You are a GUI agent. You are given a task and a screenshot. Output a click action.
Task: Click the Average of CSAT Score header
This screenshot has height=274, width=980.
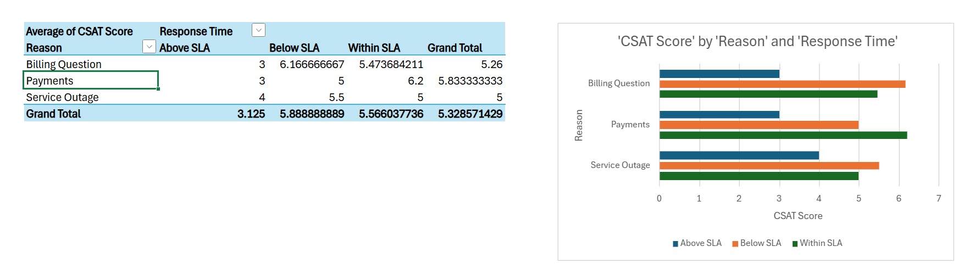tap(79, 31)
